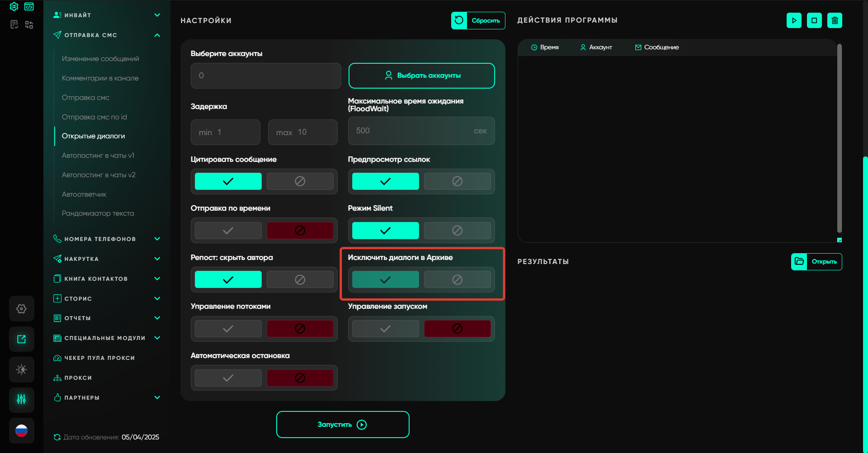Click the Запустить button
This screenshot has width=868, height=453.
coord(343,425)
